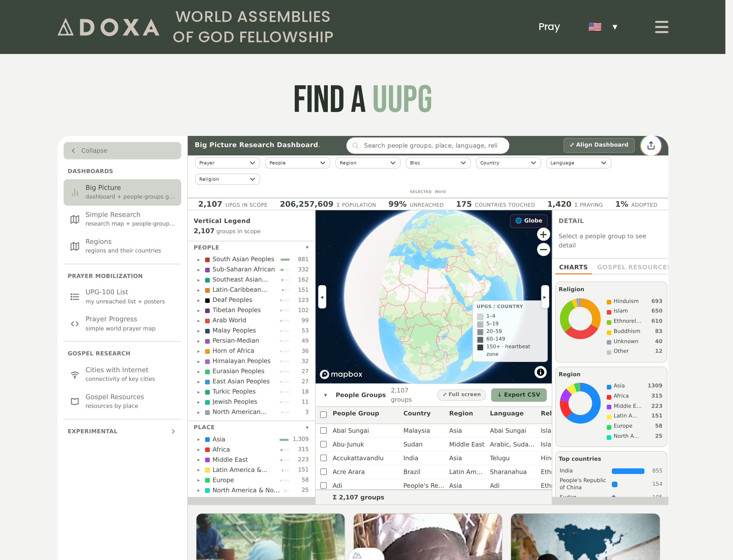Click the Pray link in header
This screenshot has width=733, height=560.
(549, 27)
